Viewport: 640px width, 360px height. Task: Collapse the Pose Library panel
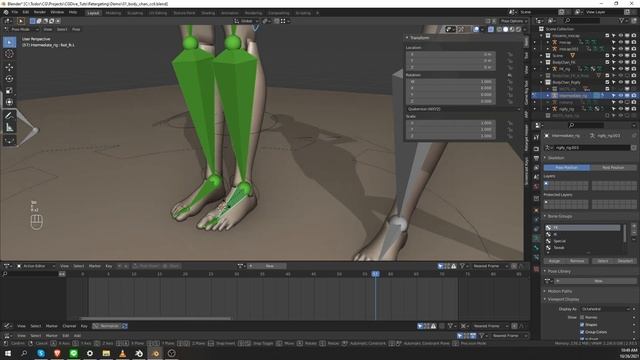click(545, 271)
